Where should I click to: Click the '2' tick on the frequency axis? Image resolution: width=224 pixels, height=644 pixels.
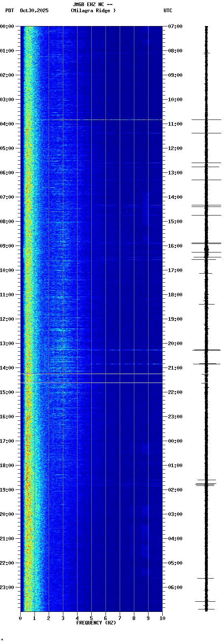49,618
